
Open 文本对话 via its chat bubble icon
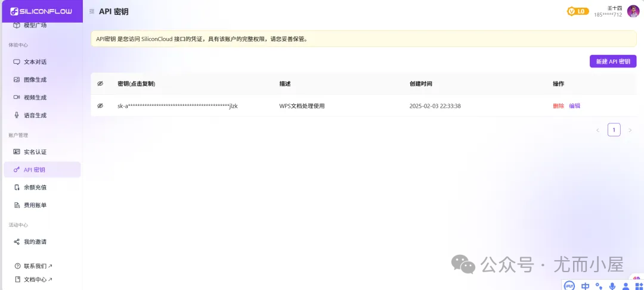pos(17,62)
